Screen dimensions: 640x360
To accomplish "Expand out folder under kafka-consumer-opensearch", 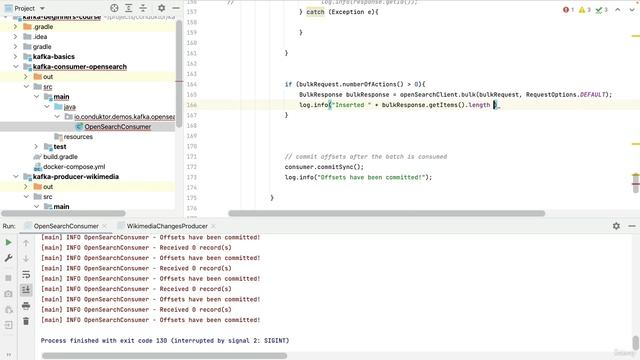I will 26,77.
